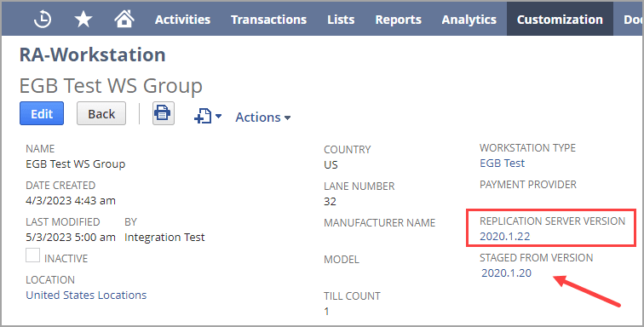Click the STAGED FROM VERSION label
Screen dimensions: 644x327
point(537,257)
